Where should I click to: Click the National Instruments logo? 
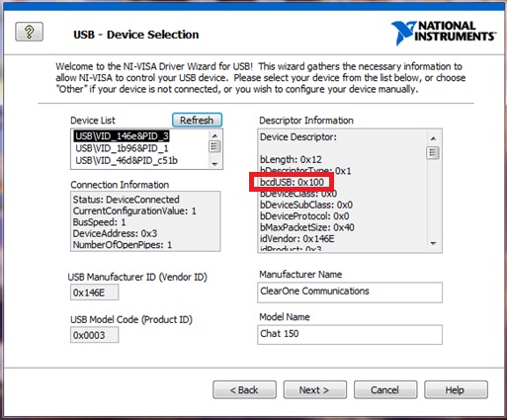click(x=443, y=33)
